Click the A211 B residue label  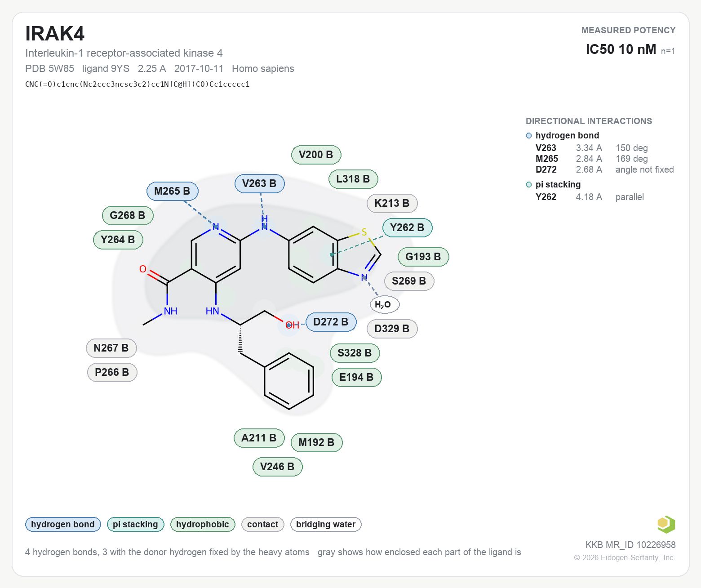259,438
